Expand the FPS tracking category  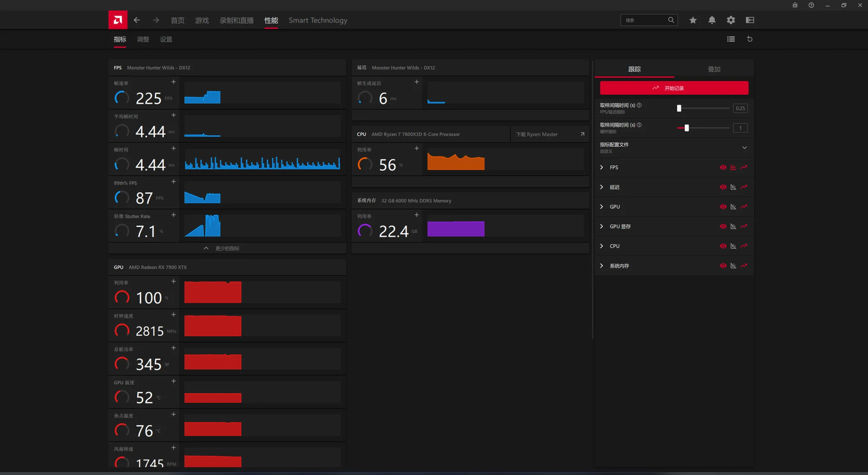click(x=602, y=167)
